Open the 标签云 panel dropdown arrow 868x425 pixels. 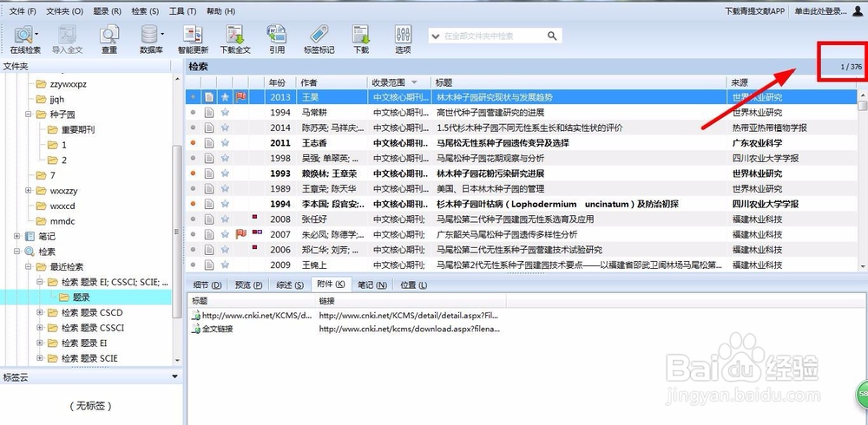coord(175,376)
